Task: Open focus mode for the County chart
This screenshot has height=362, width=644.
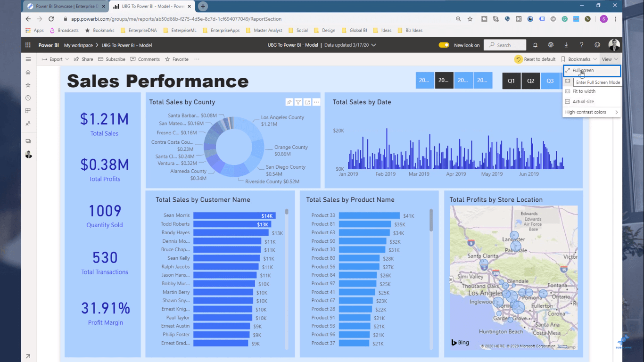Action: (307, 102)
